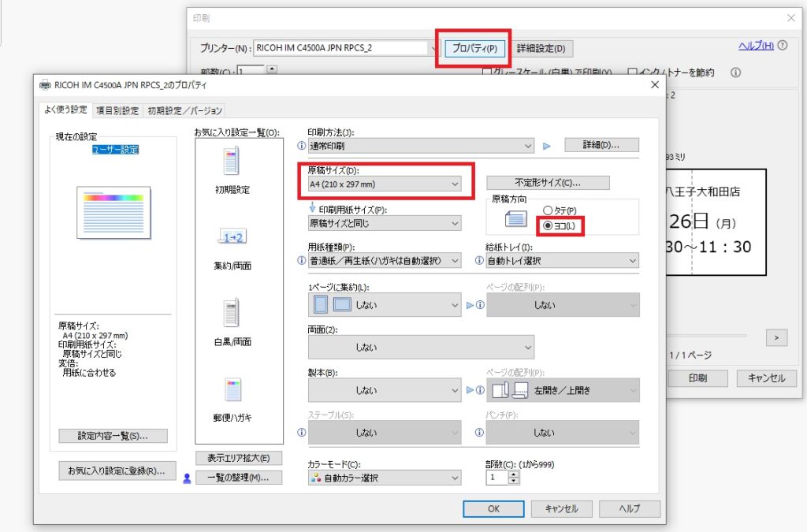Increase the 部数 copies spinner in properties
This screenshot has width=807, height=532.
515,474
